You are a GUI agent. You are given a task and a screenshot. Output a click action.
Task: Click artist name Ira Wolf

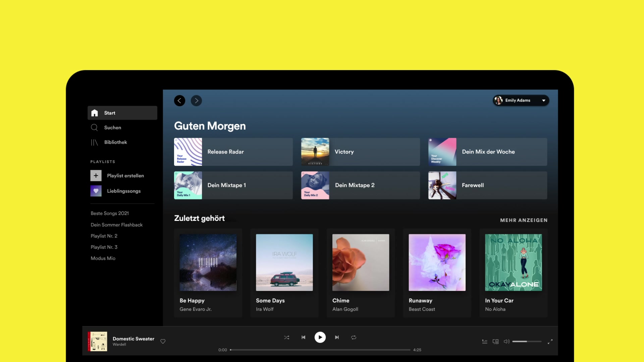(265, 309)
